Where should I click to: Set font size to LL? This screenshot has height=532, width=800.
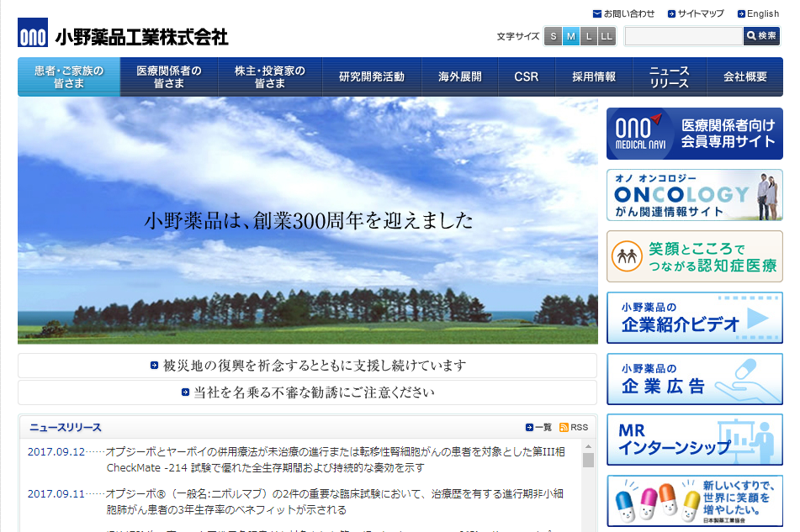tap(607, 36)
